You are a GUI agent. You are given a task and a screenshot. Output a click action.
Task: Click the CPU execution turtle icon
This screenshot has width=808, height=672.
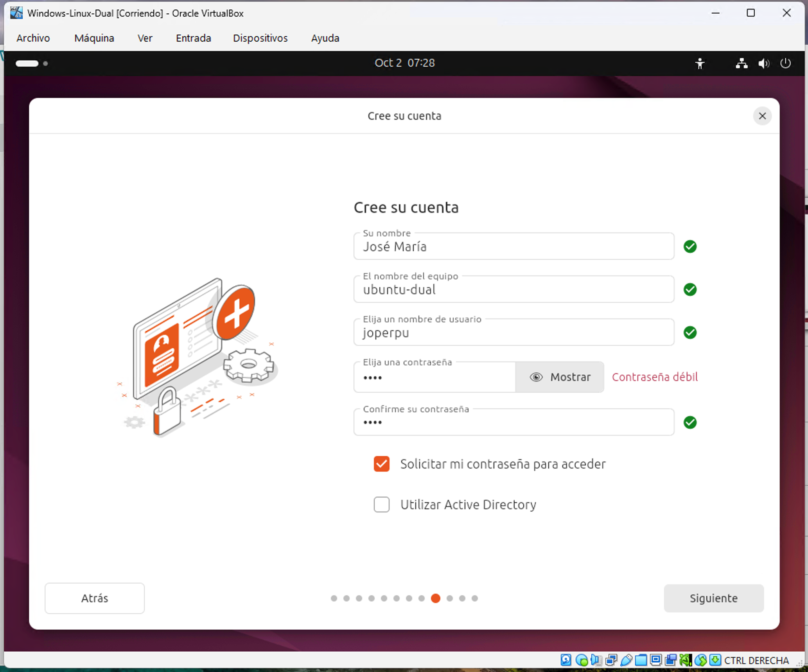pos(686,660)
